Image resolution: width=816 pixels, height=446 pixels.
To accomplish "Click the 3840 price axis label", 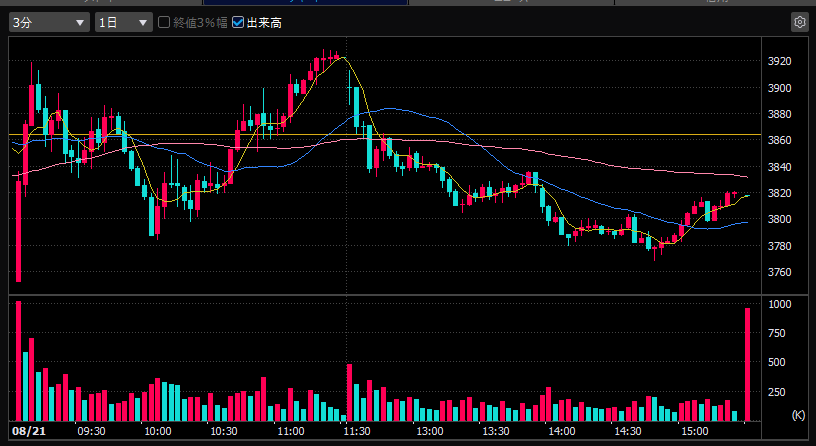I will coord(779,167).
